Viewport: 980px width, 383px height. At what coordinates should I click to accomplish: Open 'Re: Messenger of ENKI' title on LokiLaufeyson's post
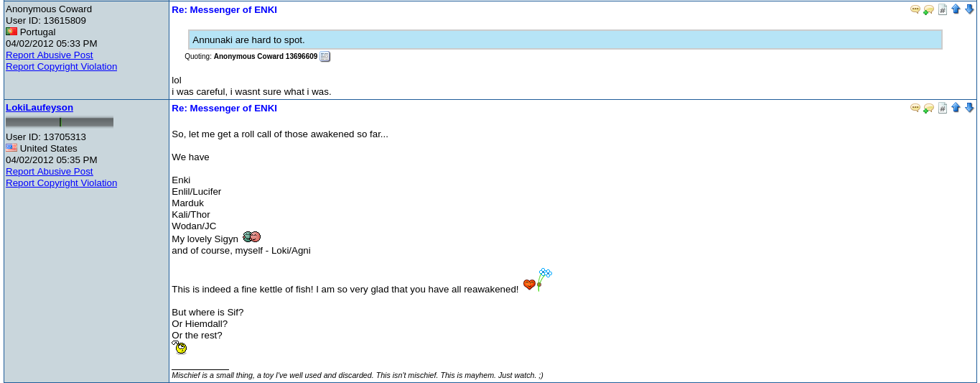[x=224, y=109]
